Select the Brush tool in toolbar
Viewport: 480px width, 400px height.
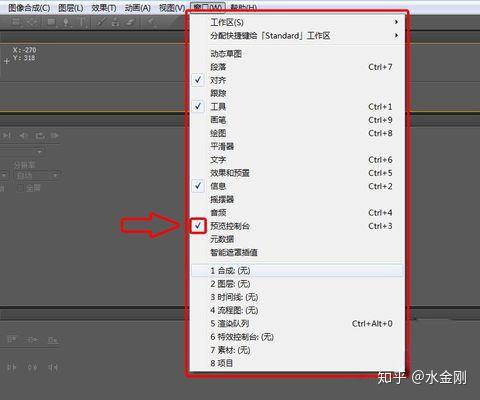coord(100,23)
